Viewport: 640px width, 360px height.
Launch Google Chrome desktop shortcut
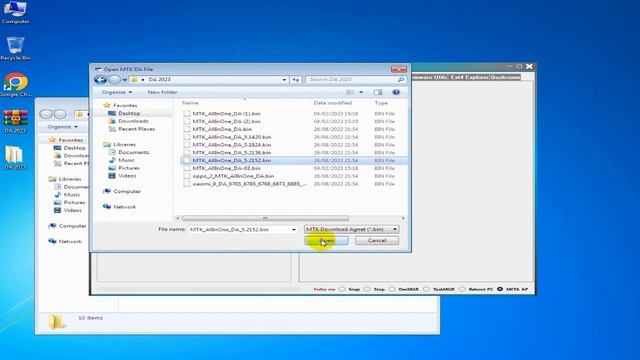(x=15, y=85)
